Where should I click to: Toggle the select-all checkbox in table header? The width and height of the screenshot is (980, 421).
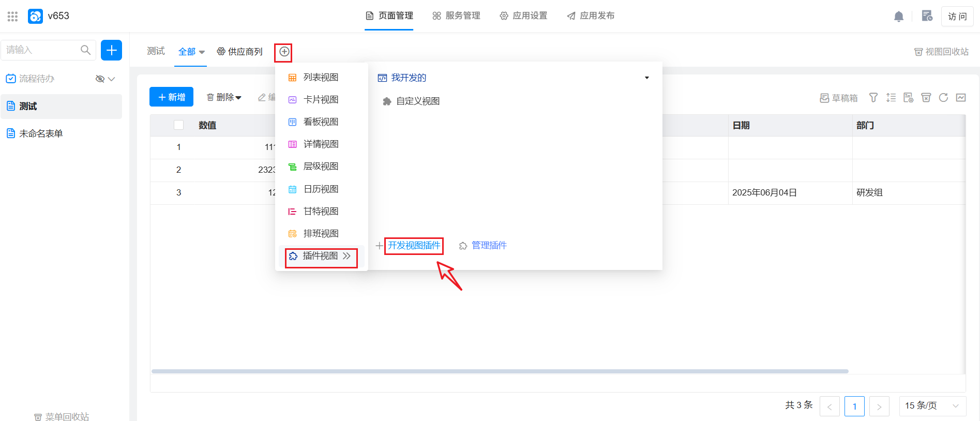tap(179, 125)
